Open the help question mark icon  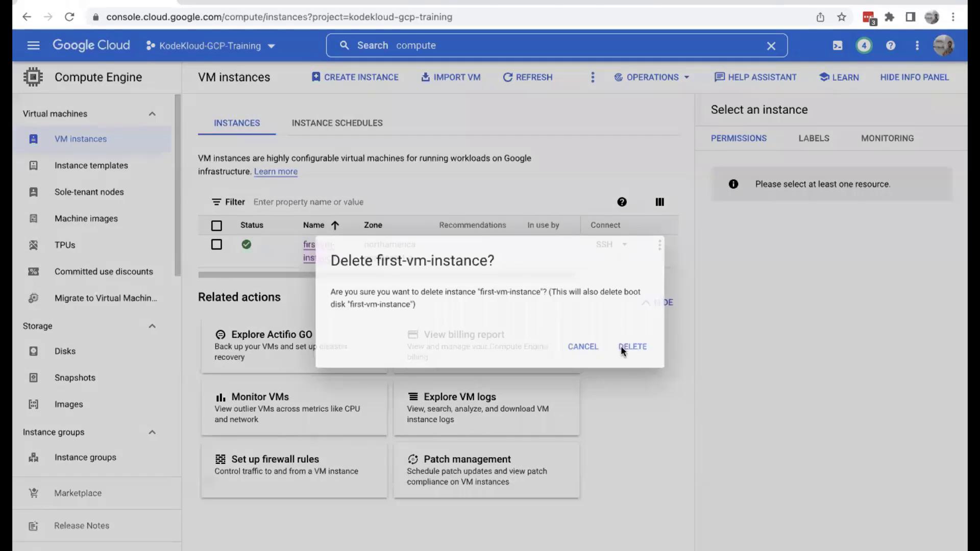click(891, 45)
